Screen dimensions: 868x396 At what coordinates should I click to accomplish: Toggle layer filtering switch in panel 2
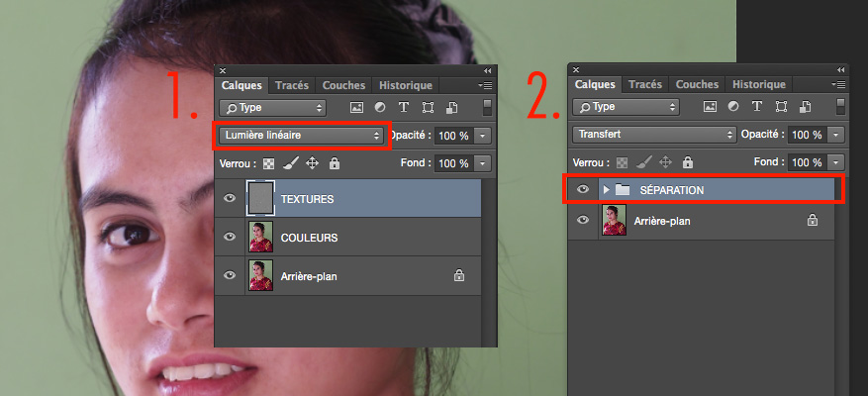pyautogui.click(x=840, y=106)
